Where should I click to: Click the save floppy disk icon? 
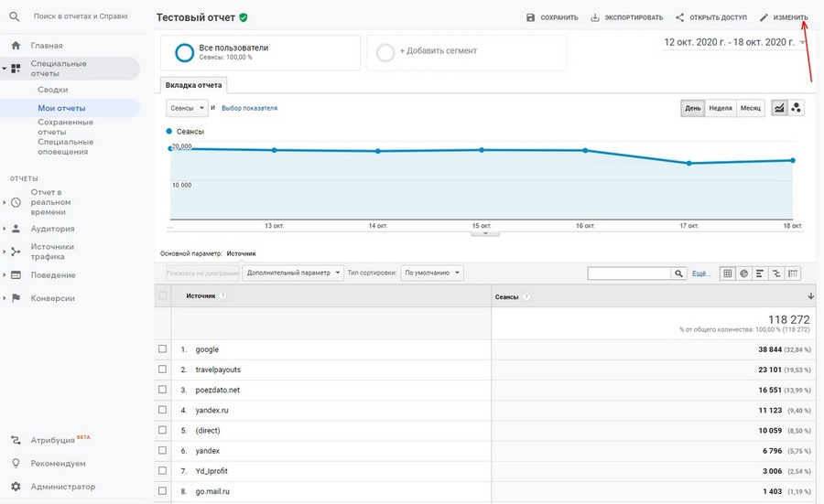point(531,17)
